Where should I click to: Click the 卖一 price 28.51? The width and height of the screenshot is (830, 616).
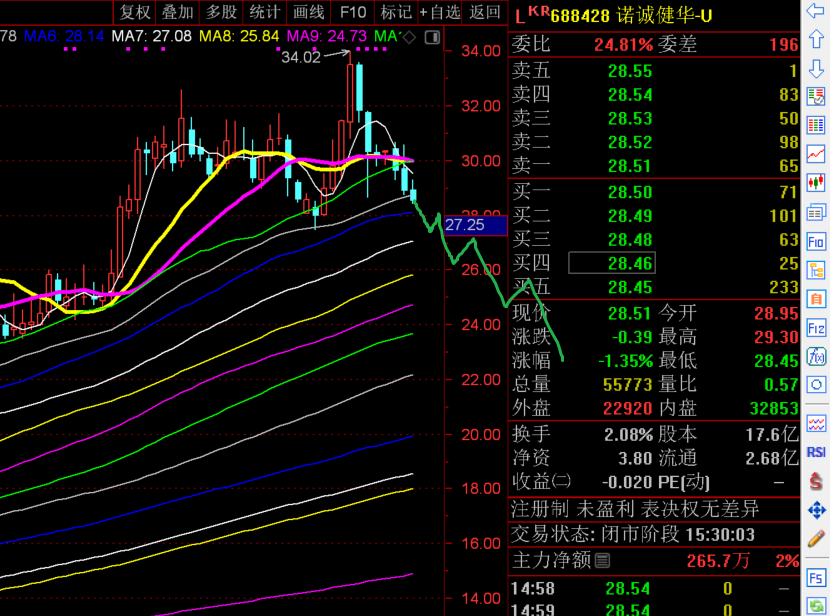click(x=630, y=166)
